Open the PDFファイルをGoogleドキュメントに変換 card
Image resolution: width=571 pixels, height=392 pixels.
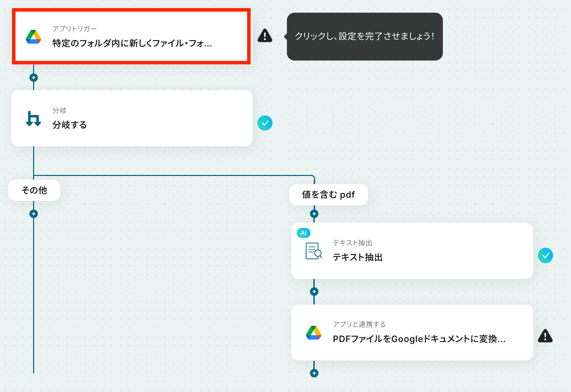(412, 333)
